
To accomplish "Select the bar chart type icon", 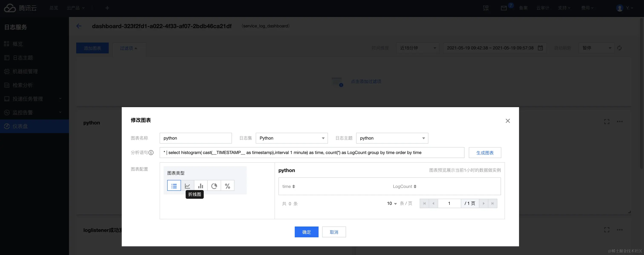I will [x=200, y=186].
